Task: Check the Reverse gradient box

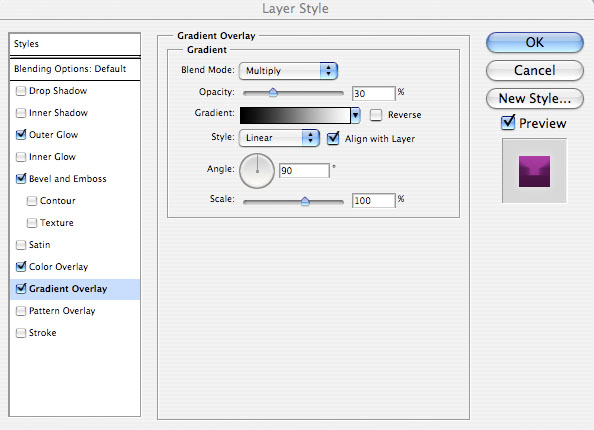Action: tap(376, 115)
